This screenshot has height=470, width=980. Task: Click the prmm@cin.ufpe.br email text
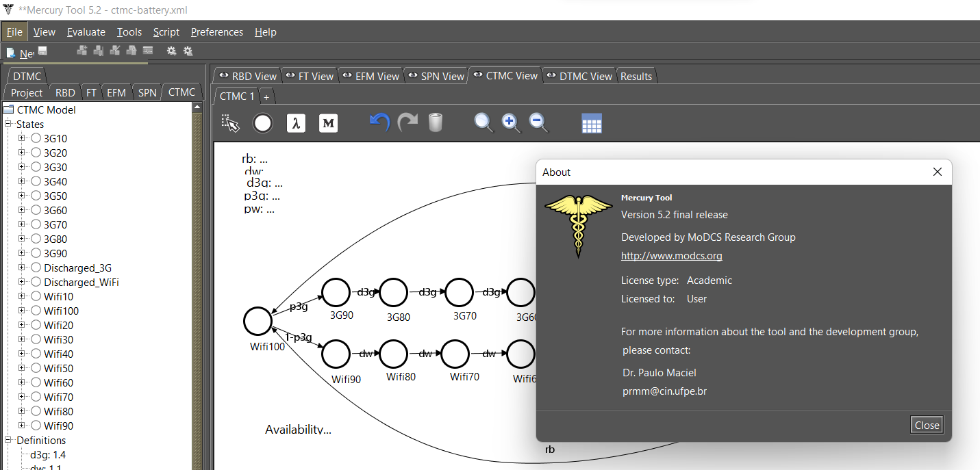(664, 391)
